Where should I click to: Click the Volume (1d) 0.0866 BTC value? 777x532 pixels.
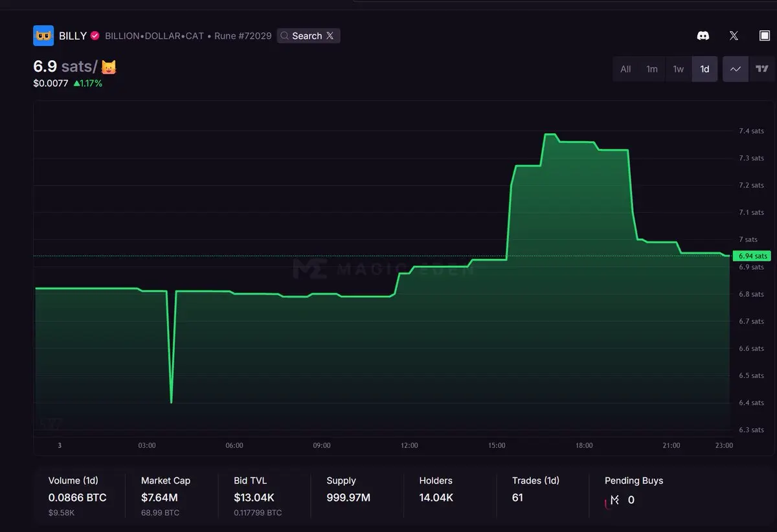click(x=77, y=498)
